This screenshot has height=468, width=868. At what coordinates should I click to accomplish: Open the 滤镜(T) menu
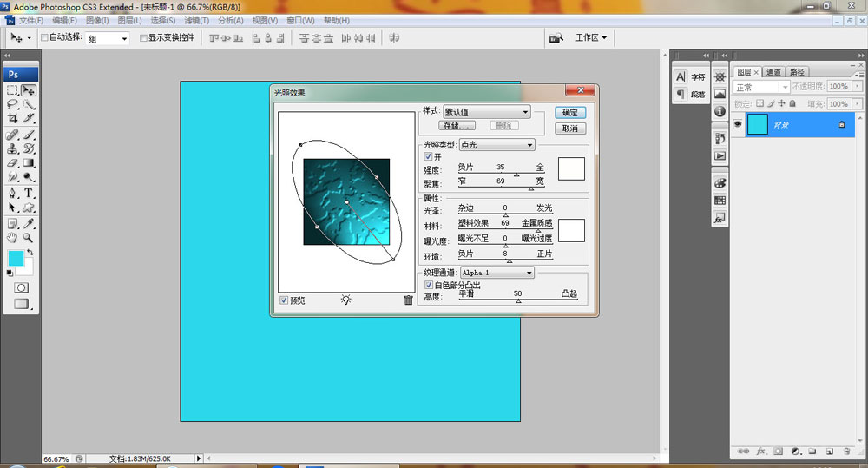click(x=196, y=21)
